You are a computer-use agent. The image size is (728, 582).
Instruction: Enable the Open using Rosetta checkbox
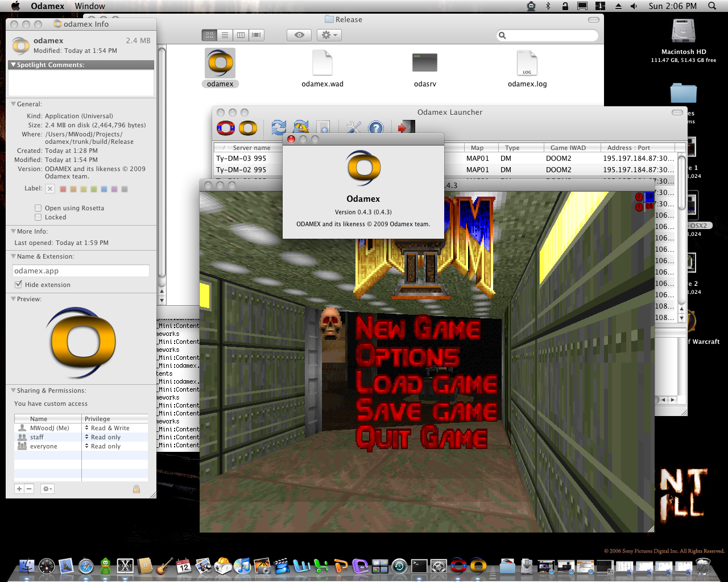pos(38,208)
